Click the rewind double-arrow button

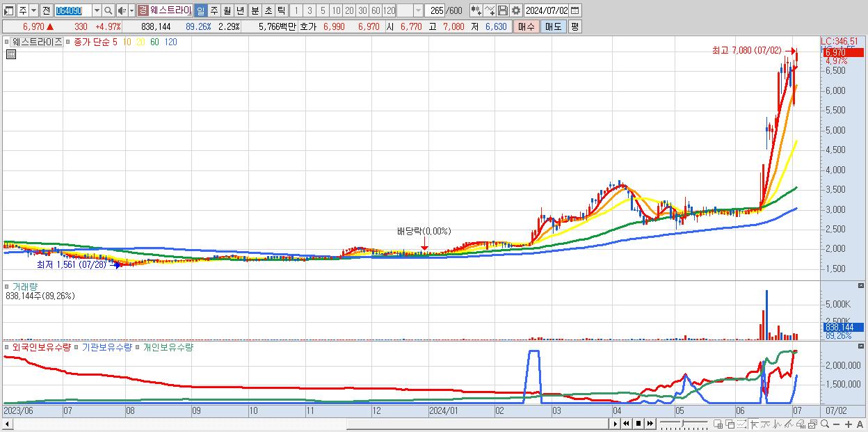(x=626, y=424)
